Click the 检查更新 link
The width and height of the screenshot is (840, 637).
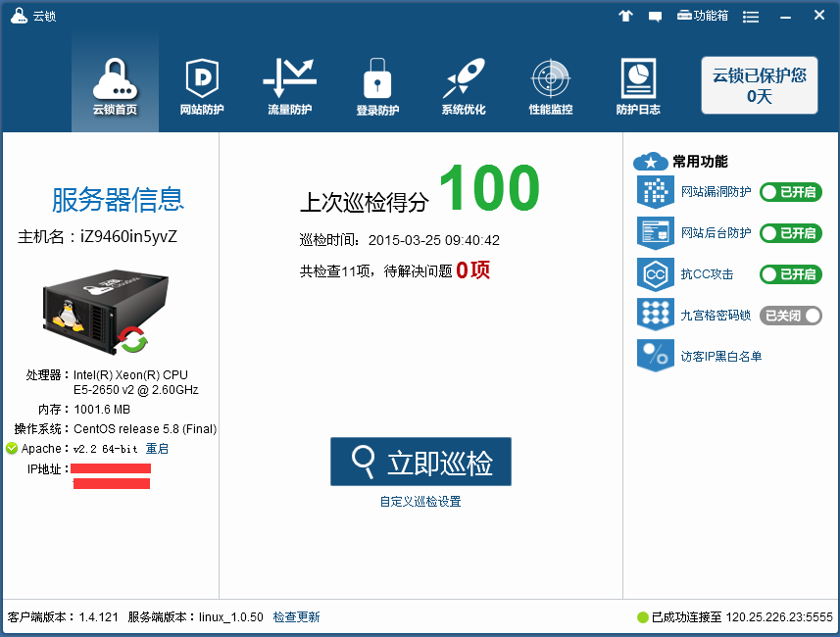tap(296, 617)
